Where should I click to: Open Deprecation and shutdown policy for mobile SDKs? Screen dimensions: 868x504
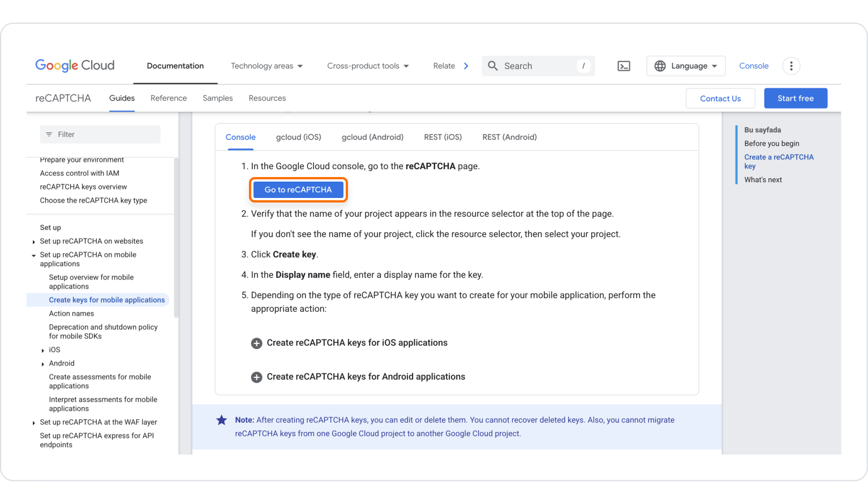click(104, 332)
